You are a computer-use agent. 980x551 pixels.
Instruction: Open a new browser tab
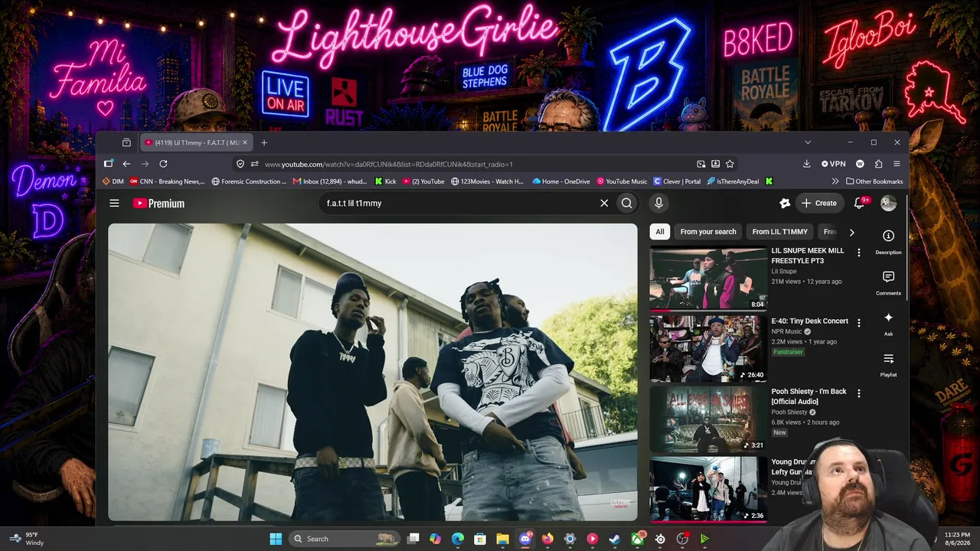point(264,142)
